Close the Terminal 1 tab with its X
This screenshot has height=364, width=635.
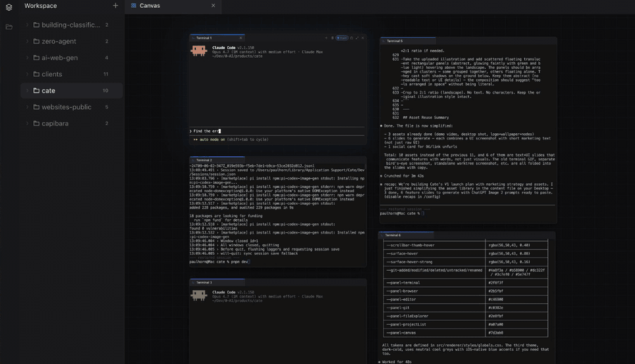coord(241,38)
